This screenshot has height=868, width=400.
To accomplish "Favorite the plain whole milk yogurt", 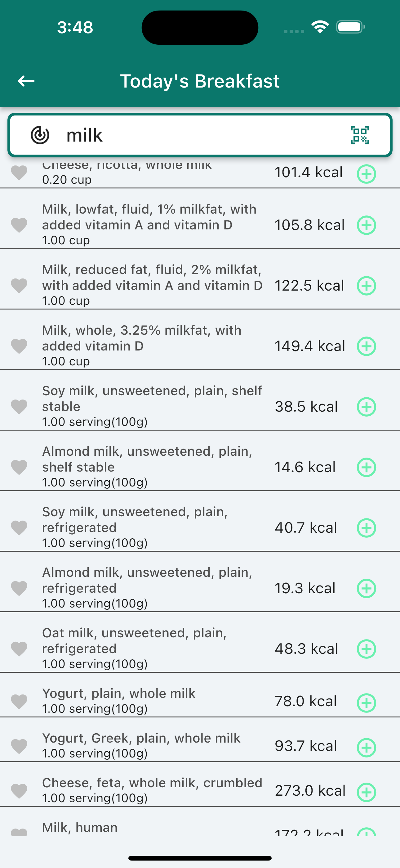I will [x=19, y=702].
